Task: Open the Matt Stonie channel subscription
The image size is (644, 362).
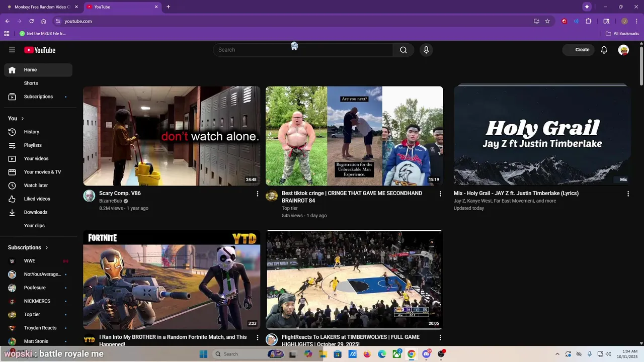Action: (x=38, y=341)
